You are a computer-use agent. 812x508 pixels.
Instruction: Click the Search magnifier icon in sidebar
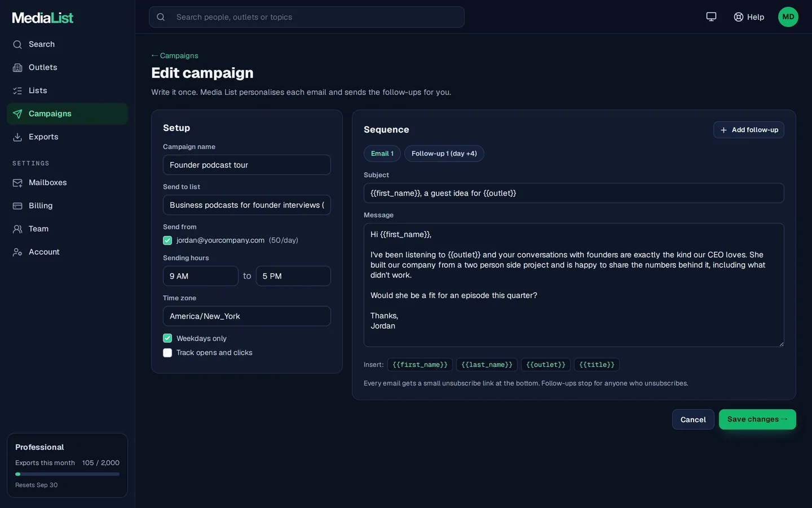(x=17, y=45)
